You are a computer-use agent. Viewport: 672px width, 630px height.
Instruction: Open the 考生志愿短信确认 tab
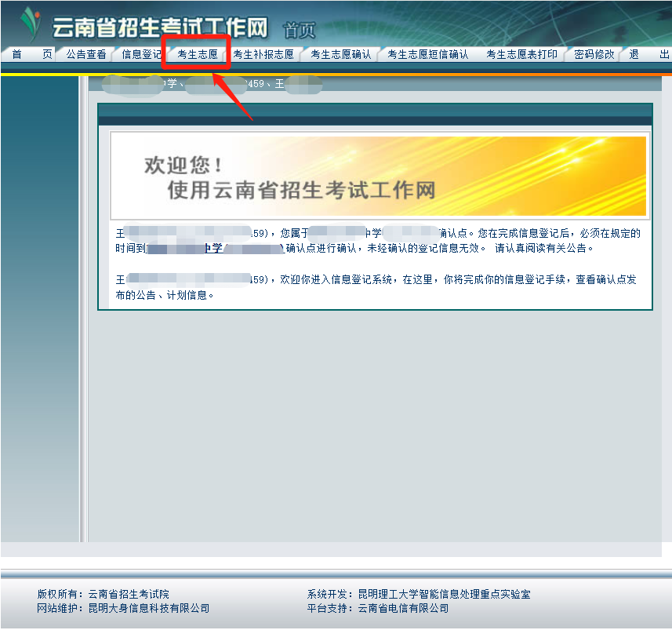[427, 54]
